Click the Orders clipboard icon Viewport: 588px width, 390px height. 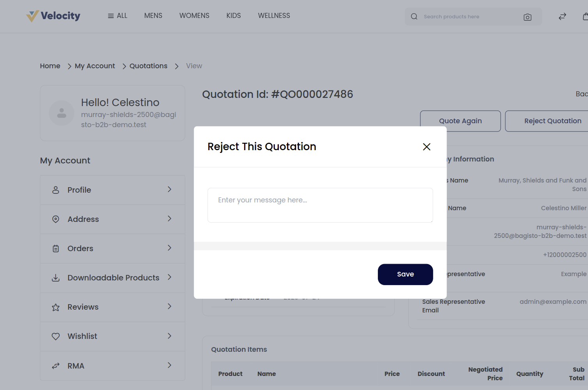(56, 248)
